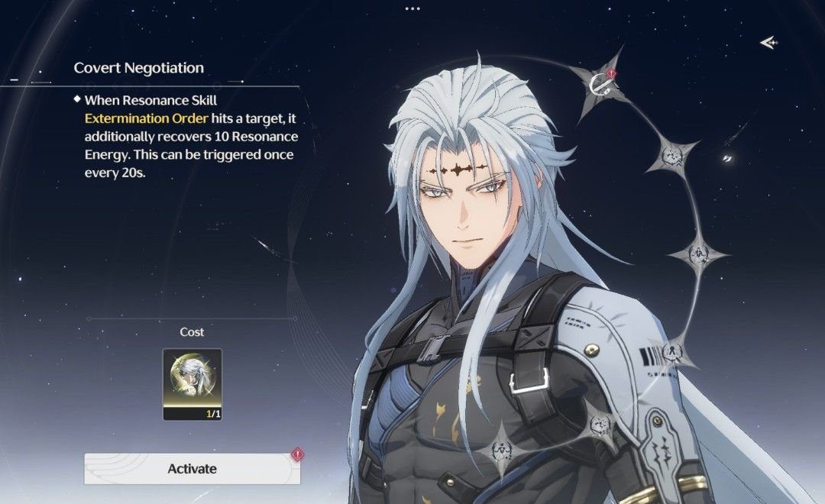Select the sixth resonance chain node near the chest
The height and width of the screenshot is (504, 825).
(502, 451)
